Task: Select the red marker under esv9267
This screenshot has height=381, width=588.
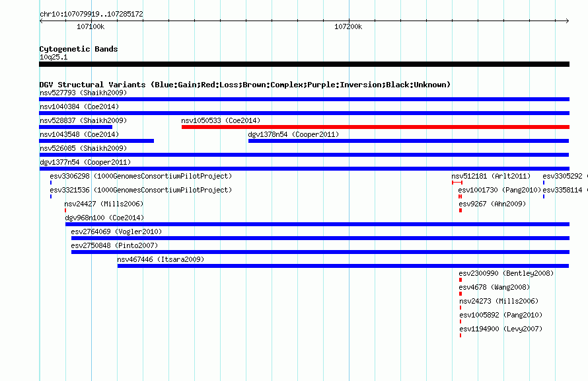Action: point(460,210)
